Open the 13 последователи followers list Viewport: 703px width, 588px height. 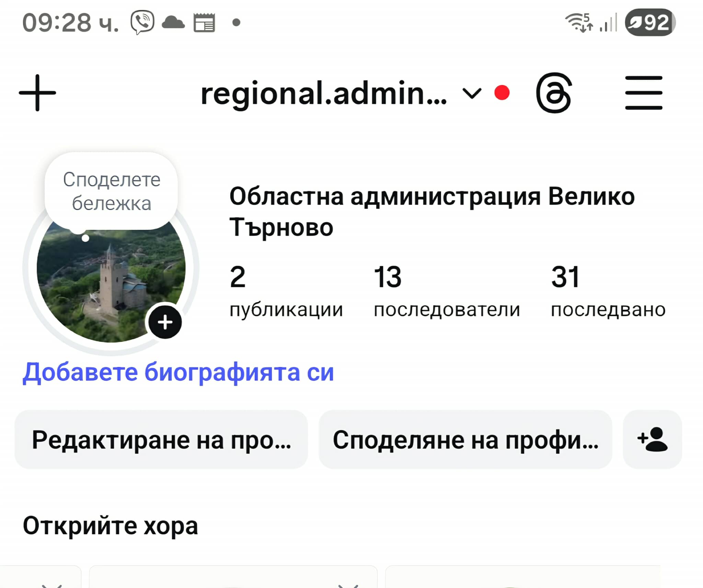[x=446, y=291]
